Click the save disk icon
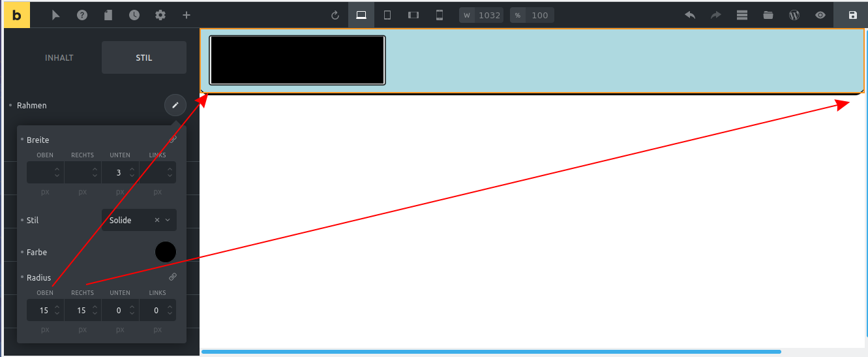Image resolution: width=868 pixels, height=357 pixels. click(x=853, y=15)
